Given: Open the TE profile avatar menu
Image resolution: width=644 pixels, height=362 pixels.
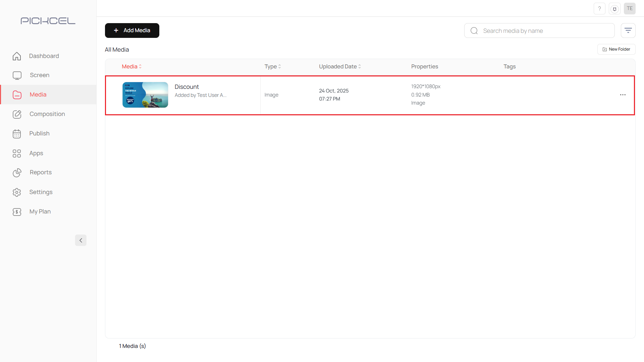Looking at the screenshot, I should tap(630, 8).
